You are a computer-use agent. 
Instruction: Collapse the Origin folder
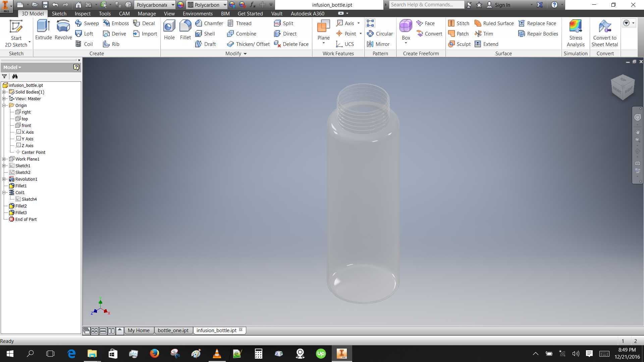tap(4, 105)
